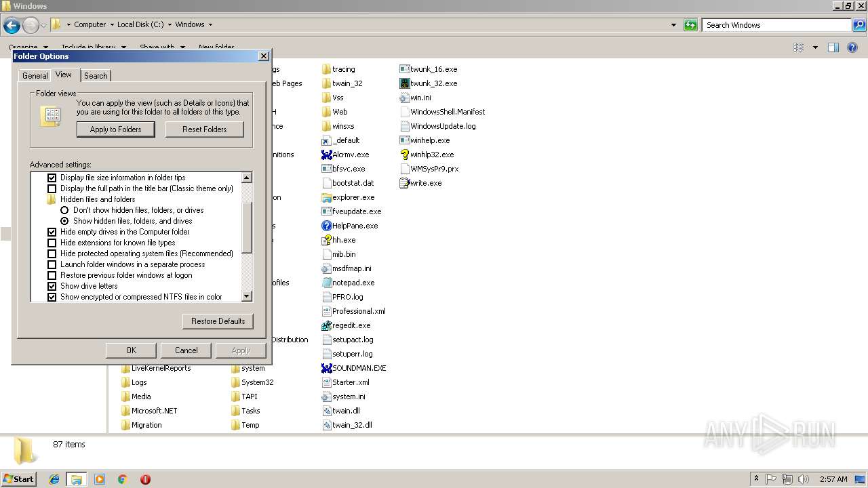
Task: Select SOUNDMAN.EXE icon
Action: click(x=326, y=368)
